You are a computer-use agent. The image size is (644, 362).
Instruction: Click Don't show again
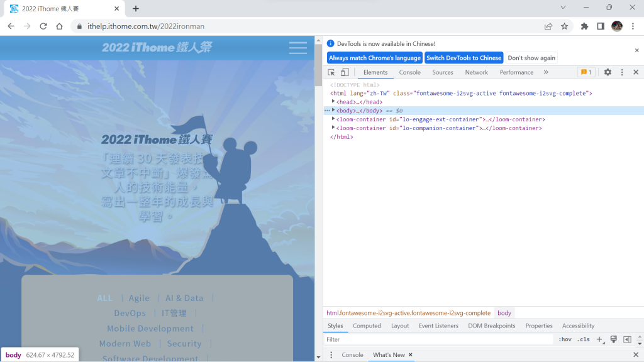tap(531, 58)
